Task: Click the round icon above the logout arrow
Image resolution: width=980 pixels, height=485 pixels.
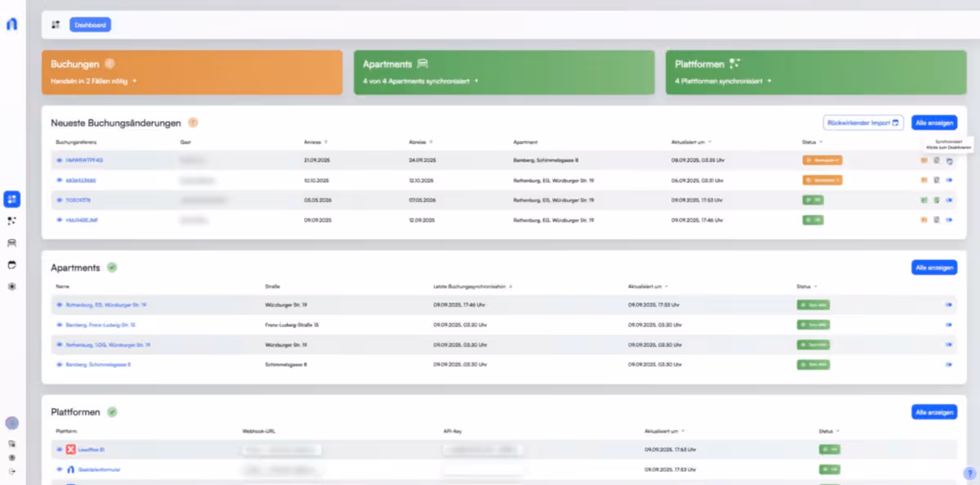Action: (x=12, y=457)
